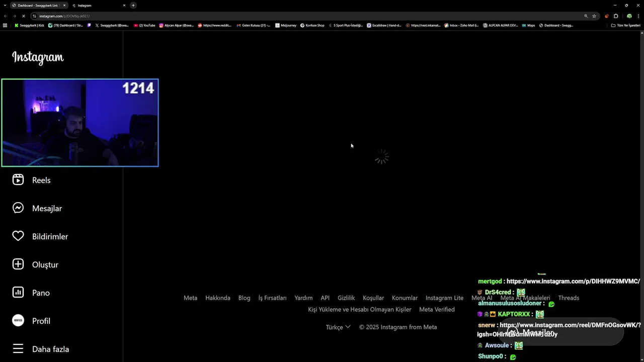Bookmark this page with star icon

click(594, 16)
